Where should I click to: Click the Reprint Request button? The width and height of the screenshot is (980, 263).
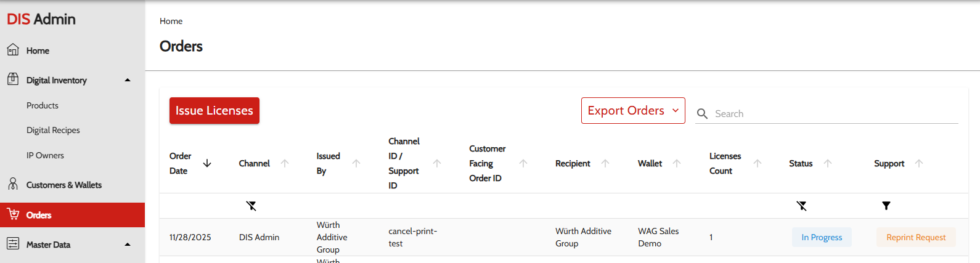915,237
